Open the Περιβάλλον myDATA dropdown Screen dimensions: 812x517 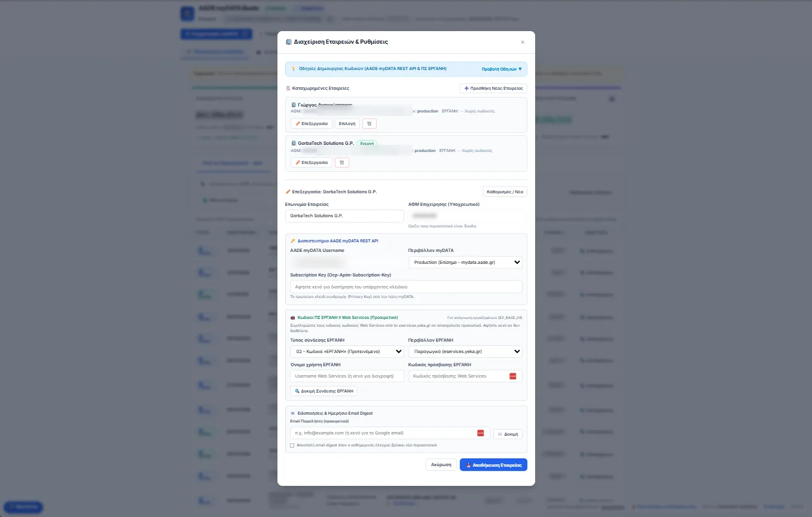[x=465, y=262]
